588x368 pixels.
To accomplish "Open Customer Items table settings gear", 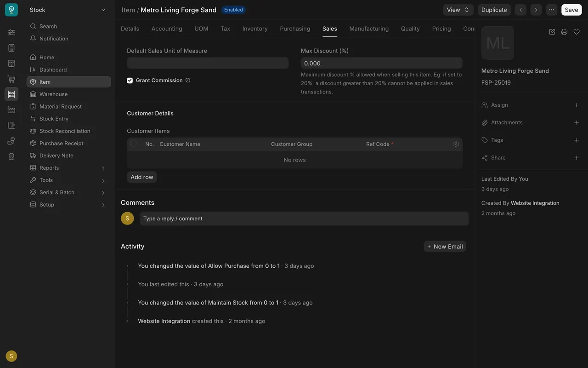I will pyautogui.click(x=456, y=144).
